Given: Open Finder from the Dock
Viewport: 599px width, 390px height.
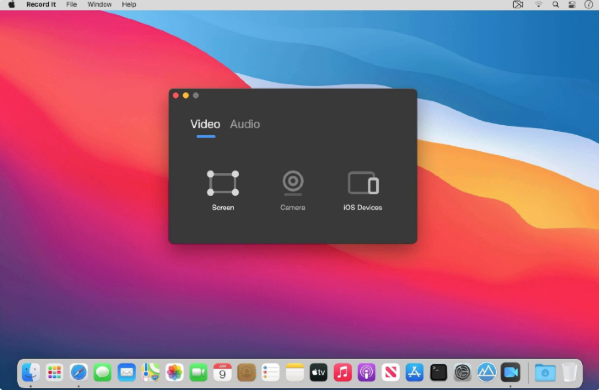Looking at the screenshot, I should point(31,372).
